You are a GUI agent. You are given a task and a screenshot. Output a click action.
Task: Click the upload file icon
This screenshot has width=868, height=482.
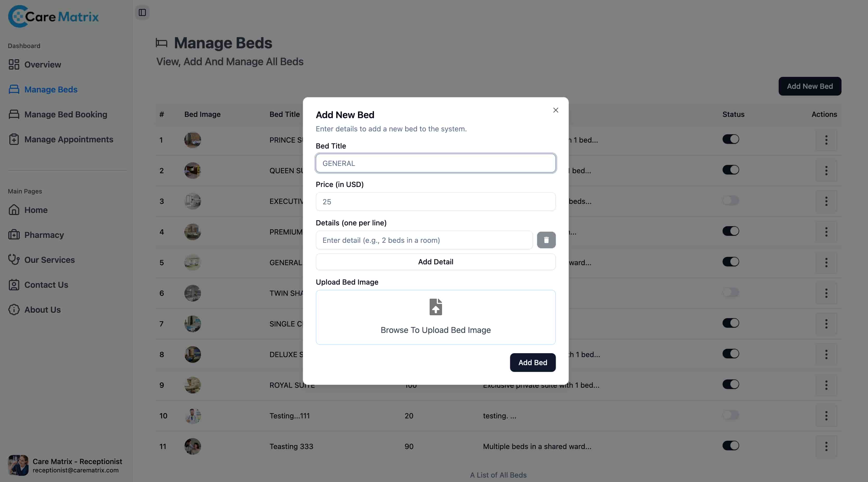[x=435, y=307]
